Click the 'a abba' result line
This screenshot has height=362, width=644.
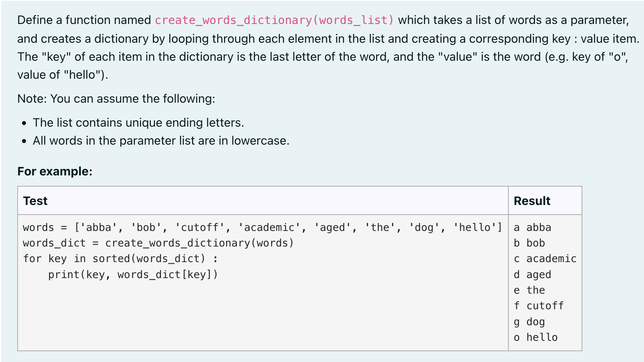532,227
